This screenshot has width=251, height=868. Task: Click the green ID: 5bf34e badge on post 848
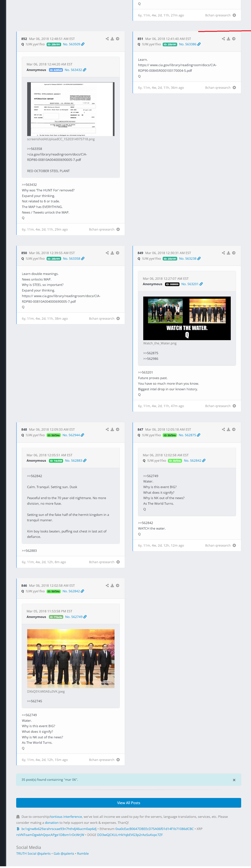[54, 435]
